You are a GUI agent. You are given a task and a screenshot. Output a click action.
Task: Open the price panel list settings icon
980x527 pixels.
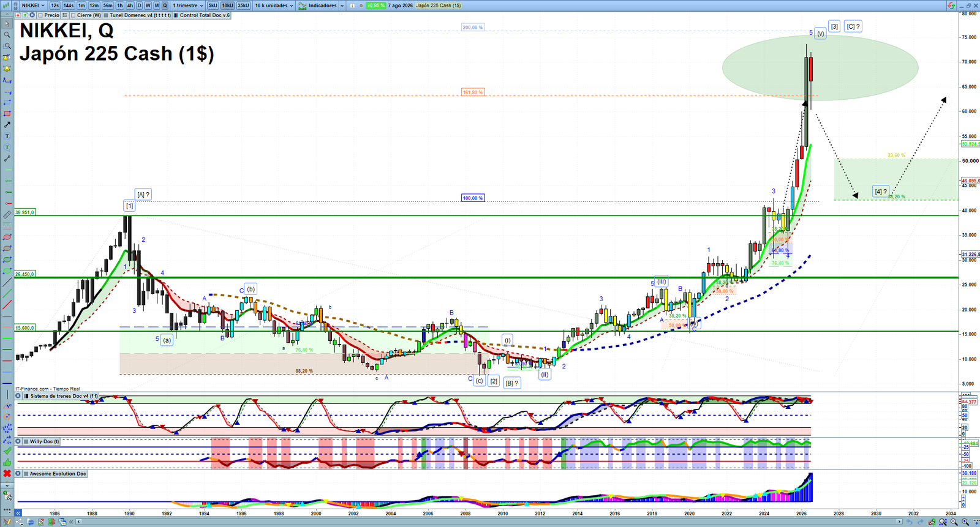pyautogui.click(x=65, y=15)
